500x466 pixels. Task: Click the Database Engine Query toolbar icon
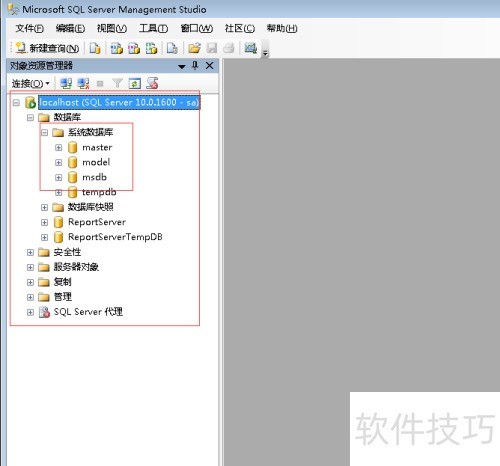95,48
